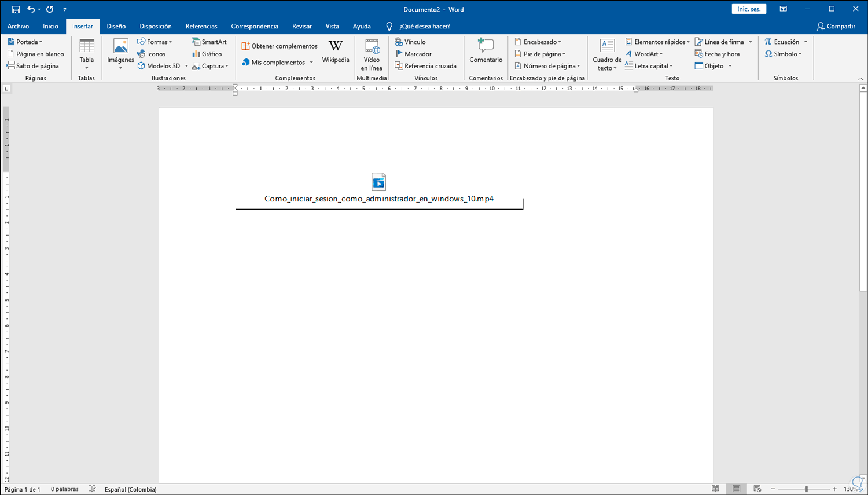Viewport: 868px width, 495px height.
Task: Open the undo history dropdown arrow
Action: [x=39, y=9]
